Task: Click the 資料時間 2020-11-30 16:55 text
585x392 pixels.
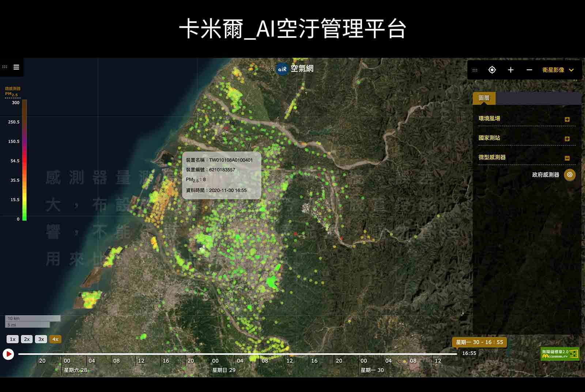Action: pyautogui.click(x=216, y=190)
